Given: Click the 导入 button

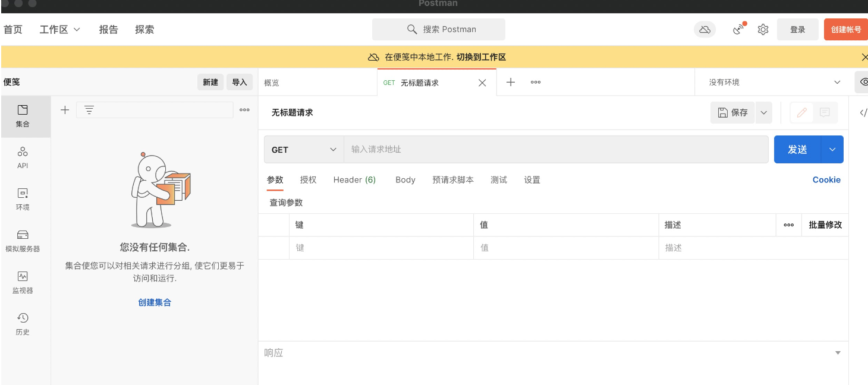Looking at the screenshot, I should click(x=240, y=83).
